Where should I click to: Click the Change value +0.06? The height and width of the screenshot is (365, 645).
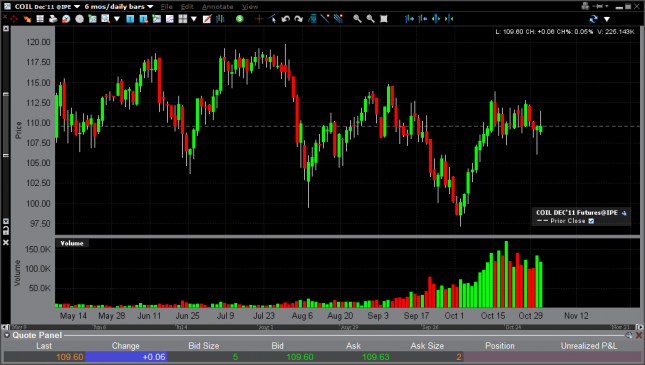[154, 357]
